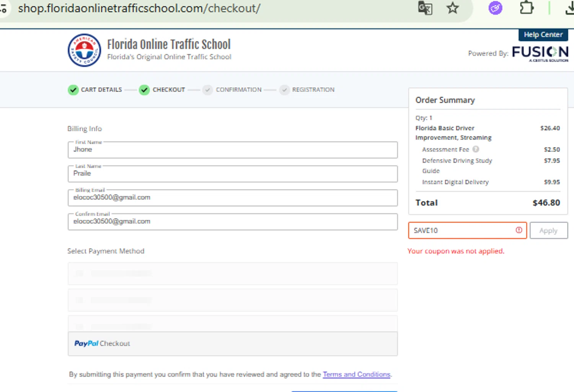Open the extensions puzzle icon
This screenshot has height=392, width=574.
pyautogui.click(x=527, y=8)
